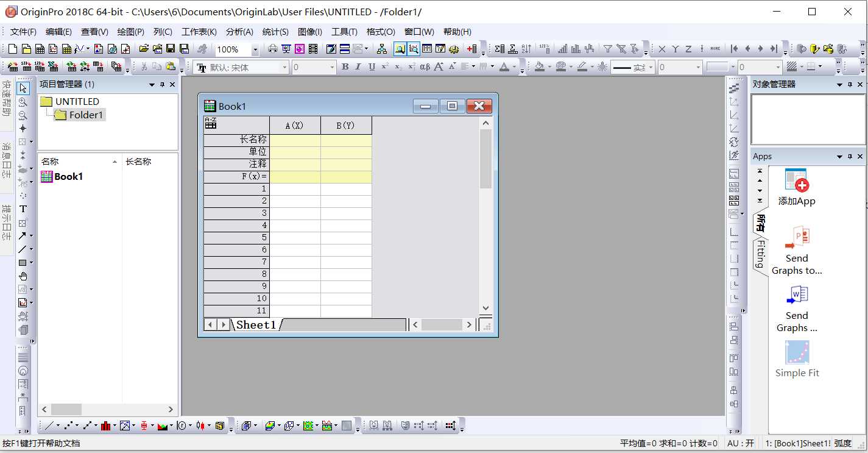The height and width of the screenshot is (453, 868).
Task: Click the Import Excel icon
Action: click(x=53, y=66)
